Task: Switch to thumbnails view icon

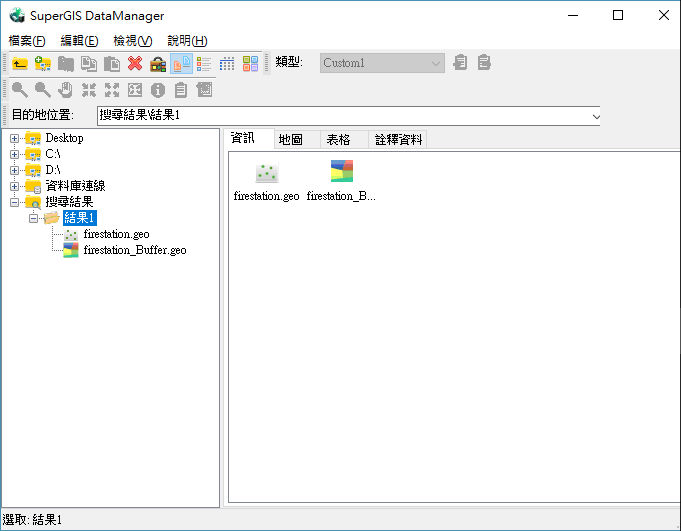Action: tap(251, 64)
